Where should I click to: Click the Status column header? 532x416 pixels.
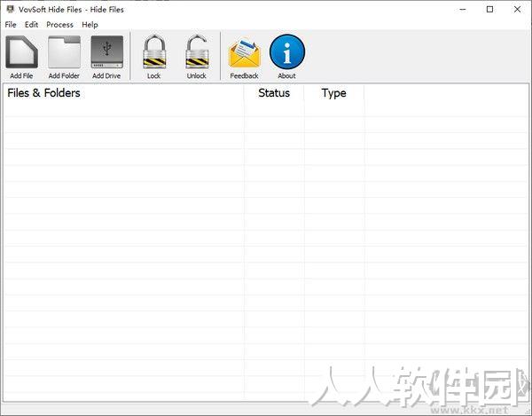(x=274, y=93)
